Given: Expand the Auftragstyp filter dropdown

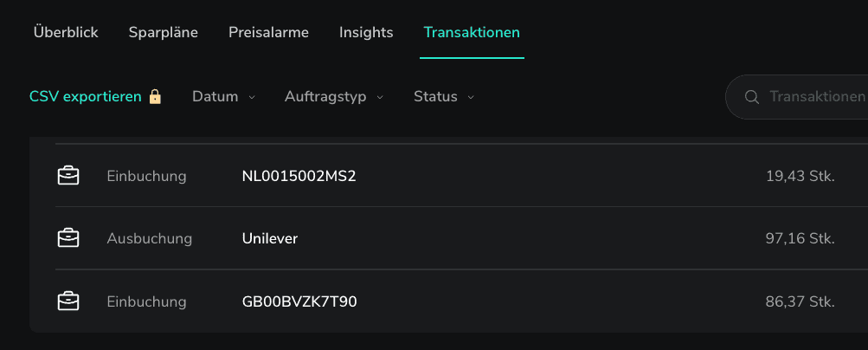Looking at the screenshot, I should 333,97.
